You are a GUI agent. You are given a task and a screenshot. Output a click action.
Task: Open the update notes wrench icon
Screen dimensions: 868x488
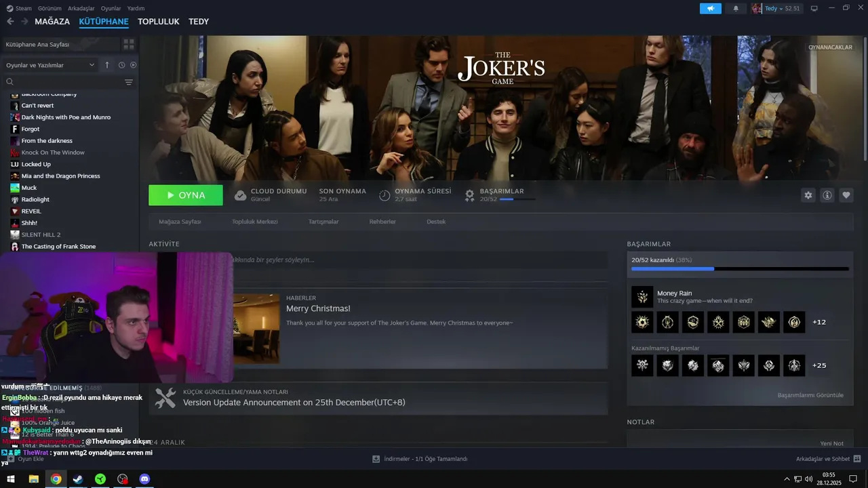click(x=165, y=398)
